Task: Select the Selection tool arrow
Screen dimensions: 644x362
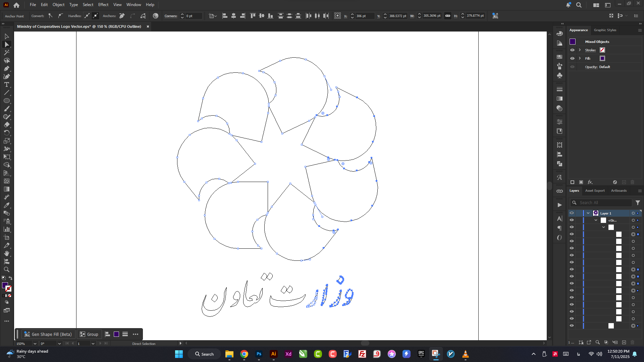Action: point(7,36)
